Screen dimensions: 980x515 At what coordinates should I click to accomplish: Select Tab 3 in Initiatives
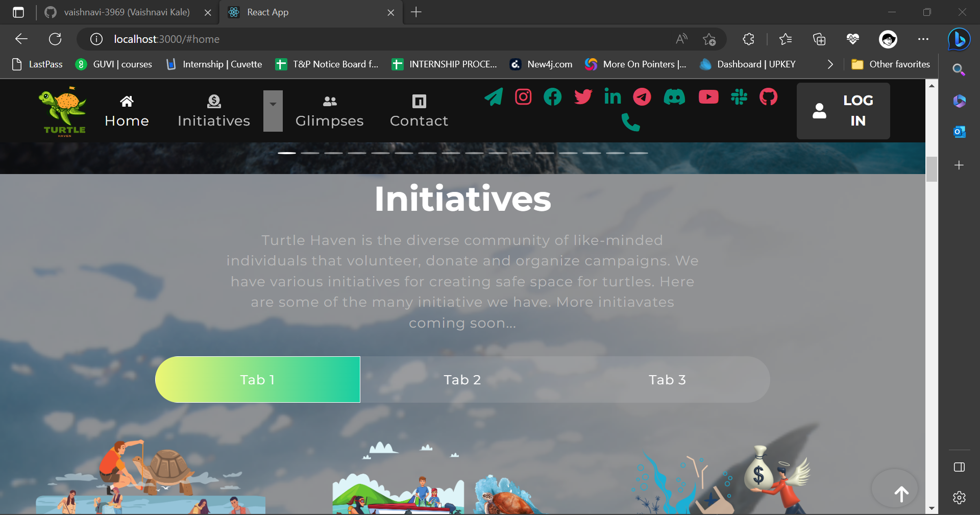point(667,379)
